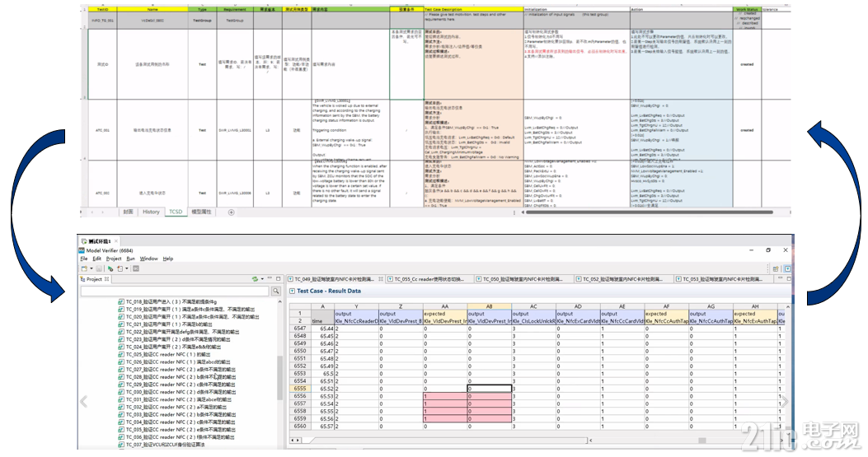Select column header Y in result table
The height and width of the screenshot is (457, 868).
pos(356,306)
